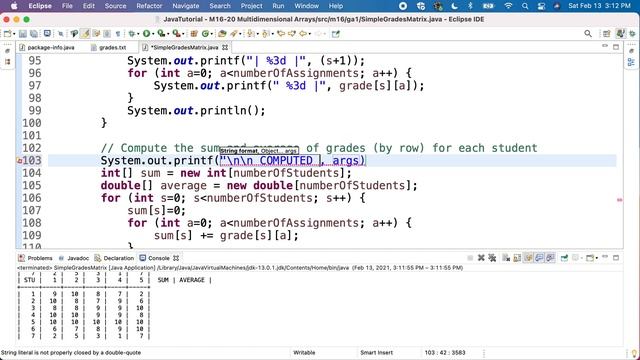This screenshot has height=360, width=640.
Task: Toggle Word Wrap in Console toolbar
Action: click(528, 258)
